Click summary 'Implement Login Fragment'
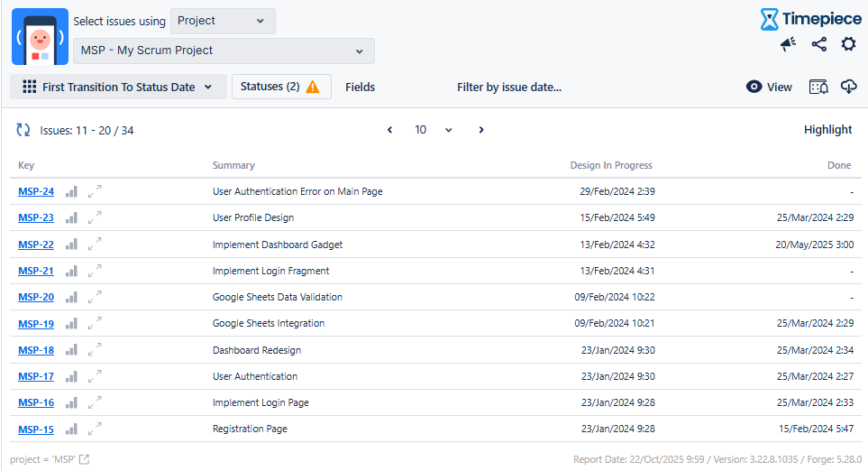This screenshot has width=868, height=471. [270, 271]
